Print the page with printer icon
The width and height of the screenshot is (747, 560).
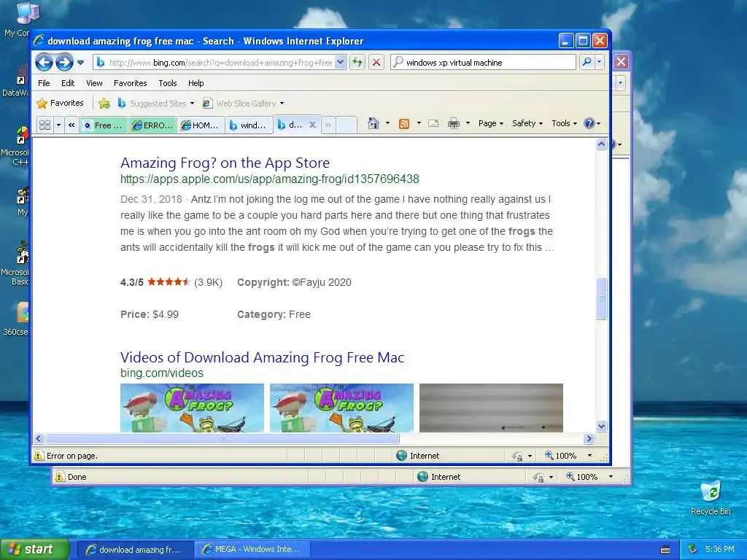pyautogui.click(x=454, y=123)
